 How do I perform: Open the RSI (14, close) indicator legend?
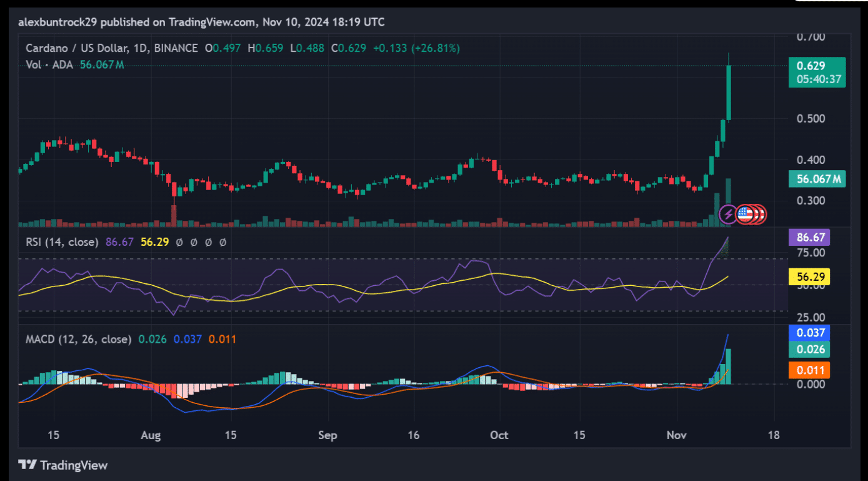[x=62, y=241]
